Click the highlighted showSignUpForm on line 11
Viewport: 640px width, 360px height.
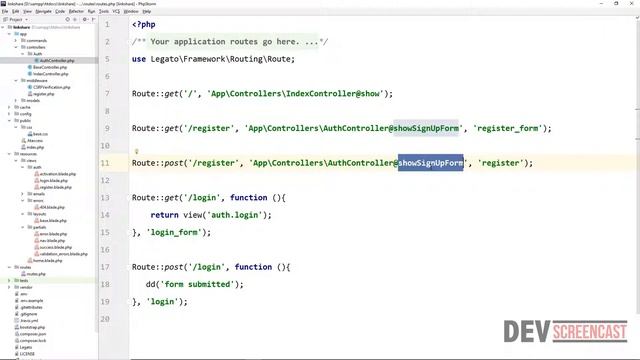[x=431, y=163]
